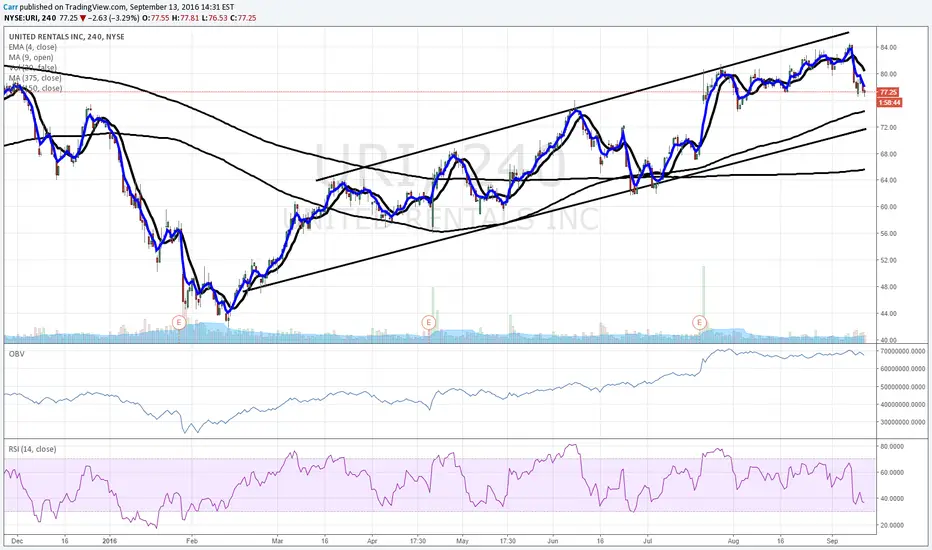Select the 'MA (375, close)' indicator legend

[x=35, y=78]
